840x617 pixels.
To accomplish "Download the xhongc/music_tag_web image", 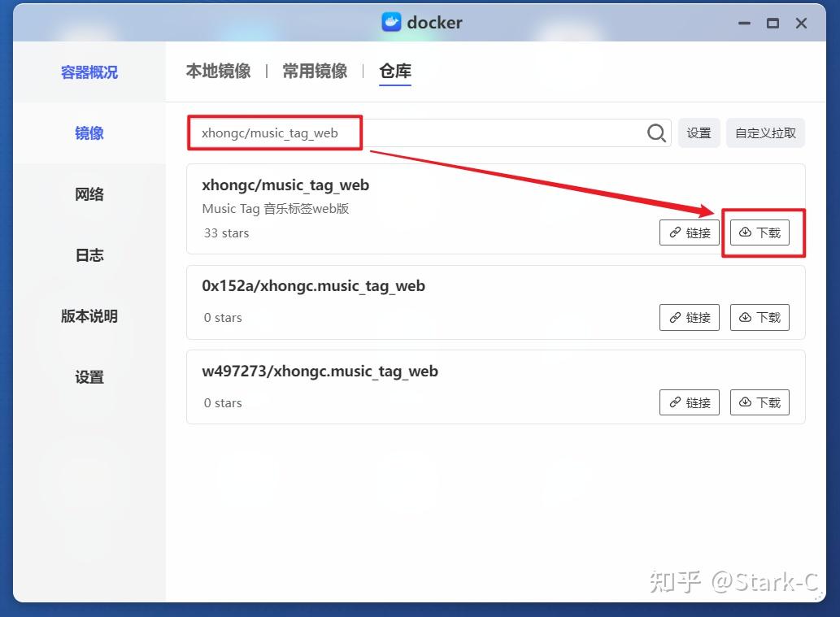I will 759,232.
